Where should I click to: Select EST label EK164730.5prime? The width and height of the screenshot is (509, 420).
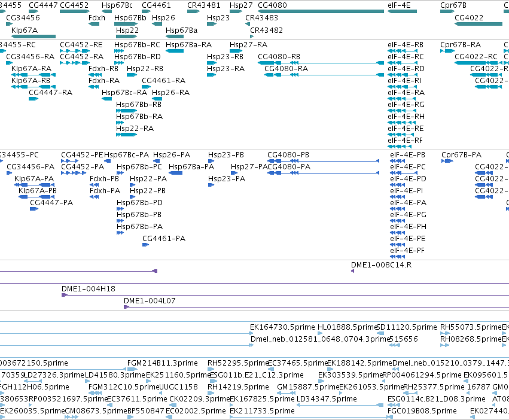pyautogui.click(x=282, y=327)
